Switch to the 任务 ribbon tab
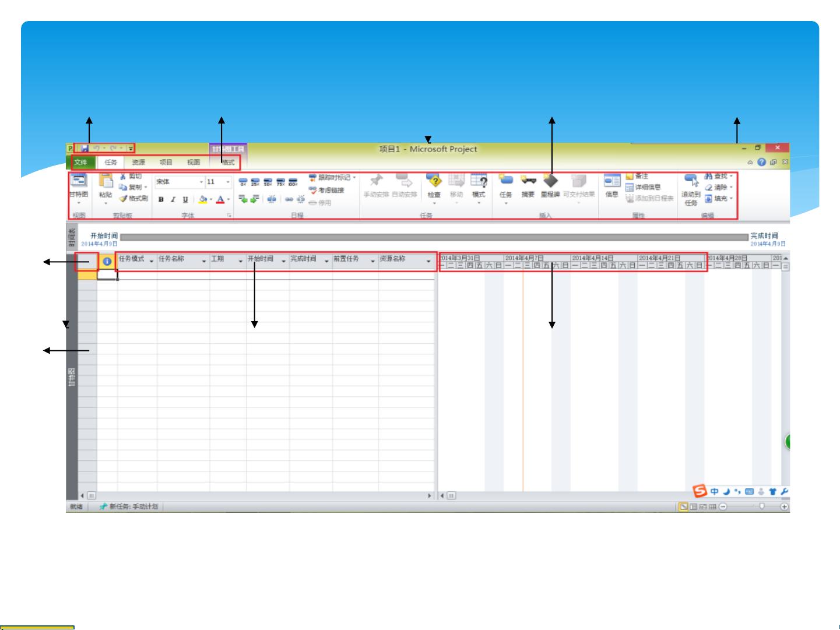 click(x=111, y=163)
